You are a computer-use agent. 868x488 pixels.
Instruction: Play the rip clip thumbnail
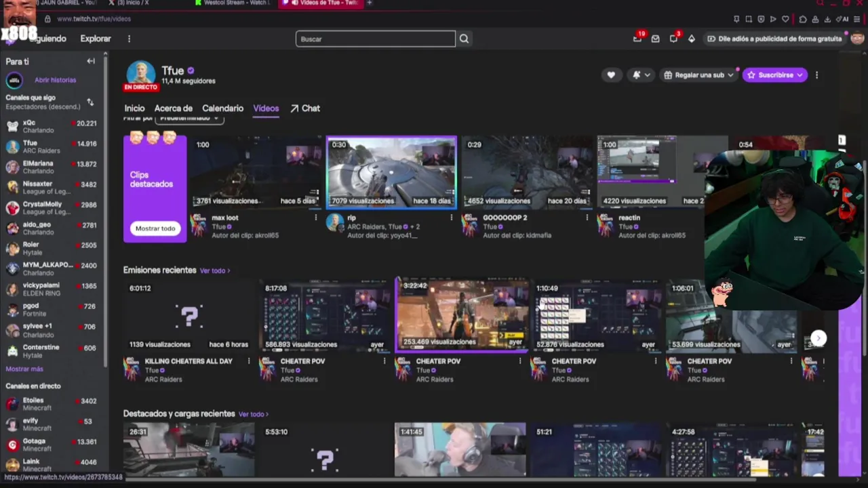coord(392,172)
